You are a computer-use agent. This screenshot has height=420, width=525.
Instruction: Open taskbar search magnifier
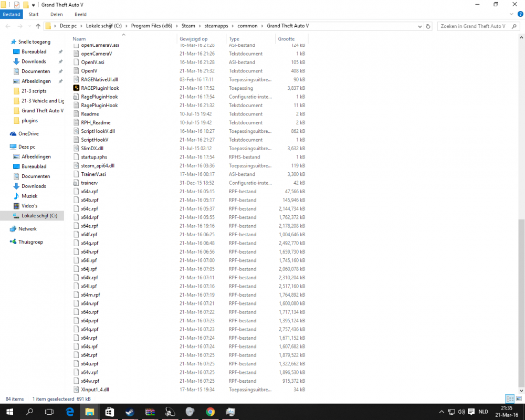click(x=29, y=412)
